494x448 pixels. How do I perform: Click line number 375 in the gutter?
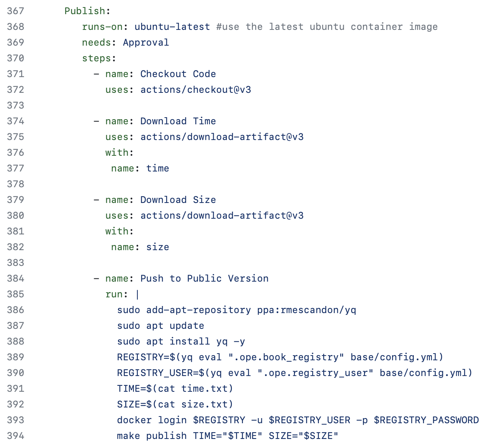click(x=16, y=137)
